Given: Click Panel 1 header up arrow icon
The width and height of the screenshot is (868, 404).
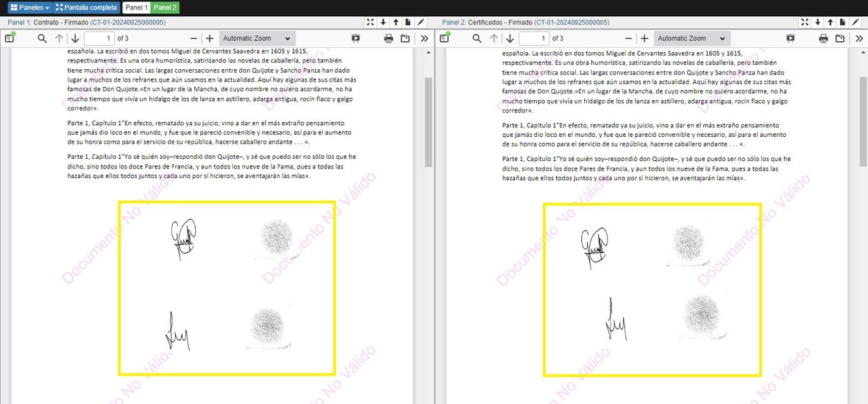Looking at the screenshot, I should [x=396, y=22].
